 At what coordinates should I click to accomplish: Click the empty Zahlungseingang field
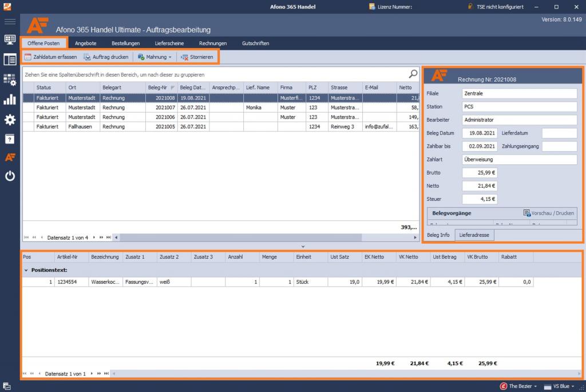559,146
